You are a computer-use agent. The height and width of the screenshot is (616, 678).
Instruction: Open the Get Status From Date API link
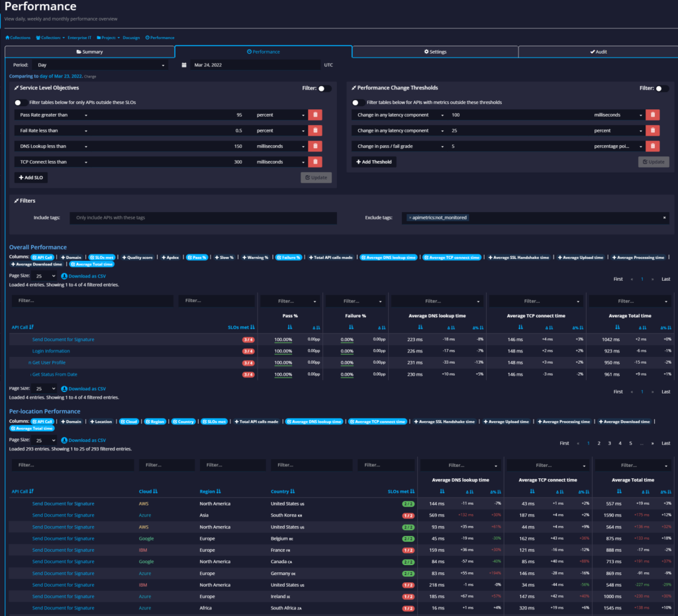(x=54, y=375)
